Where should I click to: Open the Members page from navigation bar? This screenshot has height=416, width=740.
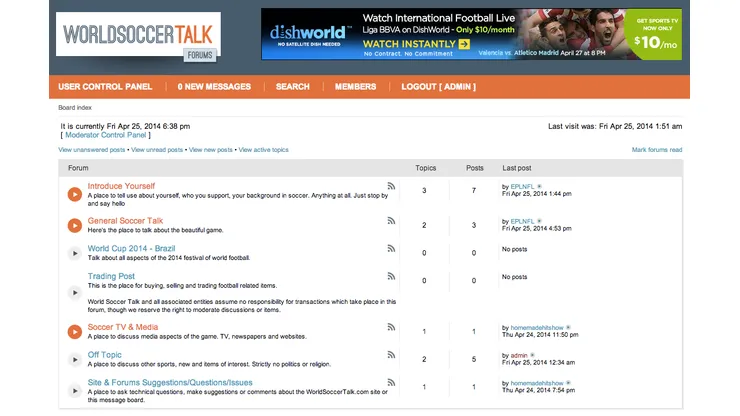coord(355,87)
